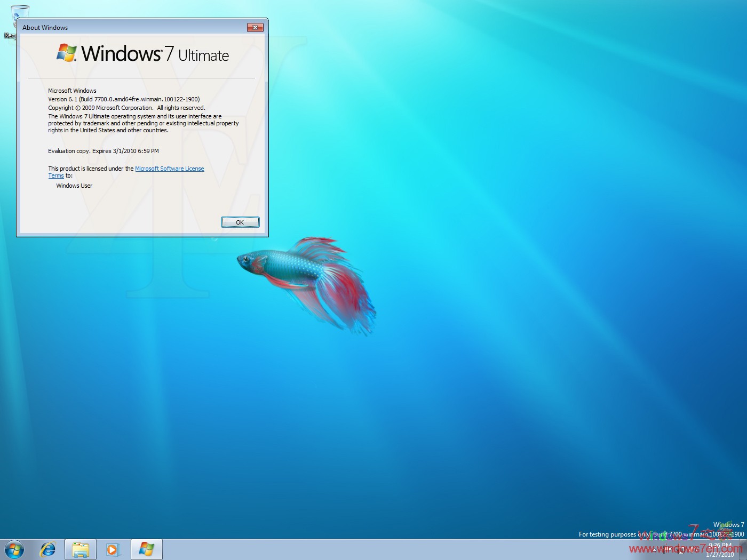Screen dimensions: 747x560
Task: Open Windows Explorer from the taskbar
Action: pyautogui.click(x=80, y=549)
